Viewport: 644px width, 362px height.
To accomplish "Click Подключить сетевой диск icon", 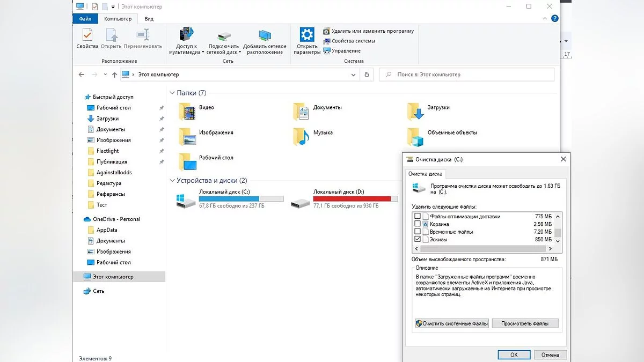I will tap(224, 36).
